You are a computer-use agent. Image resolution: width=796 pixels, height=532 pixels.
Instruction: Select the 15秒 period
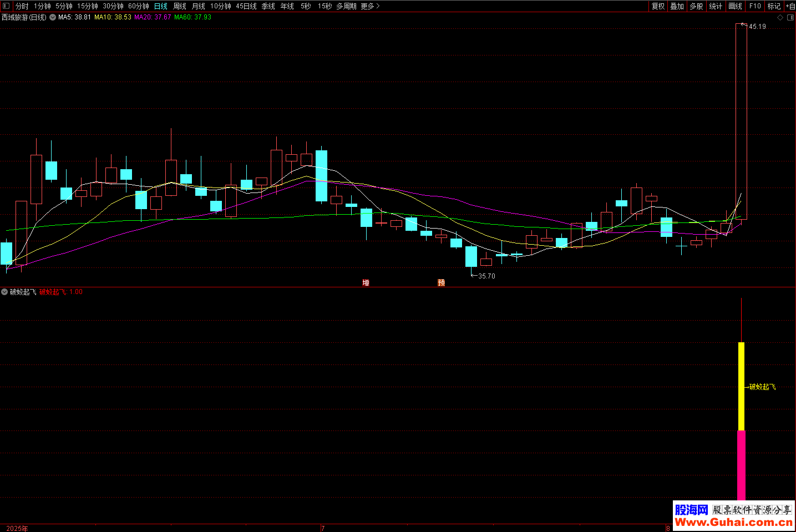[325, 6]
